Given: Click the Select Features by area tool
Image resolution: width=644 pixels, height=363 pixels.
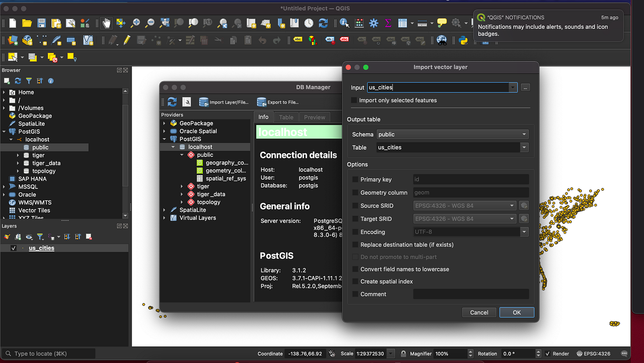Looking at the screenshot, I should [x=13, y=57].
